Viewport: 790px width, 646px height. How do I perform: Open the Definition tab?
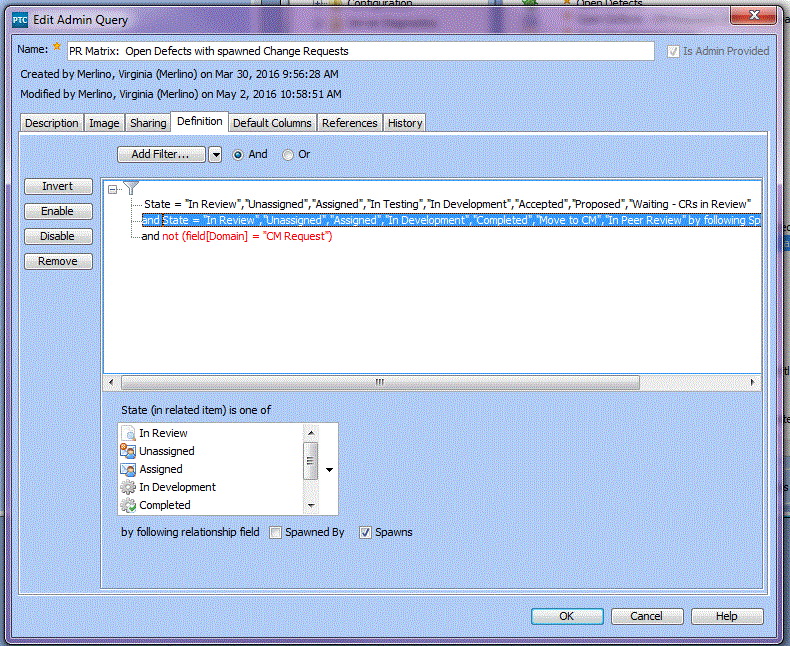coord(200,121)
